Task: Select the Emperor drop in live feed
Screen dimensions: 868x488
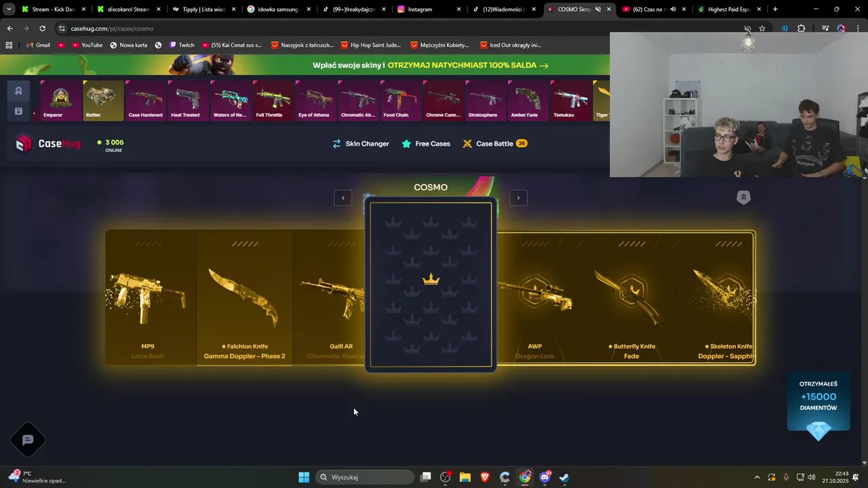Action: click(61, 100)
